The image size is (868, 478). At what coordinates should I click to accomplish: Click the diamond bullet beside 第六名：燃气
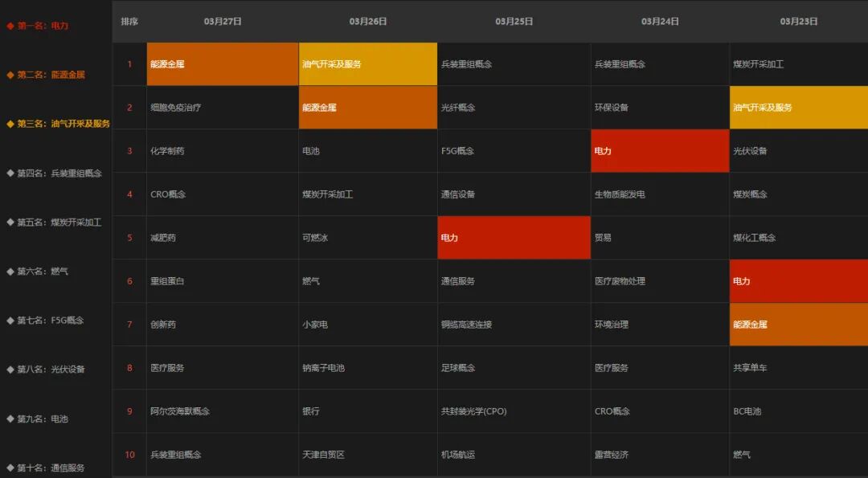pos(10,272)
